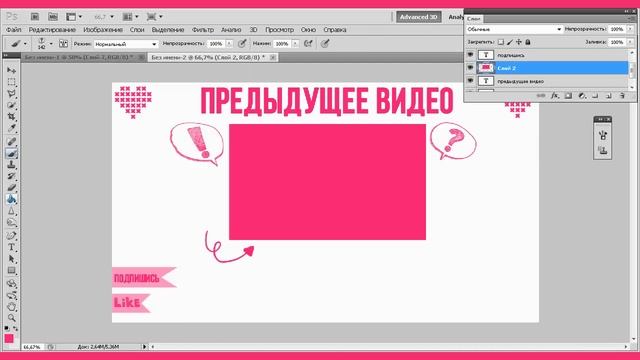The width and height of the screenshot is (640, 360).
Task: Toggle lock position
Action: tap(519, 42)
